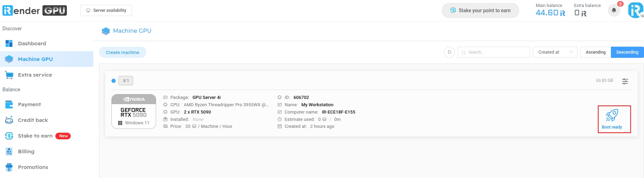This screenshot has height=178, width=644.
Task: Click the Search input field
Action: tap(494, 52)
